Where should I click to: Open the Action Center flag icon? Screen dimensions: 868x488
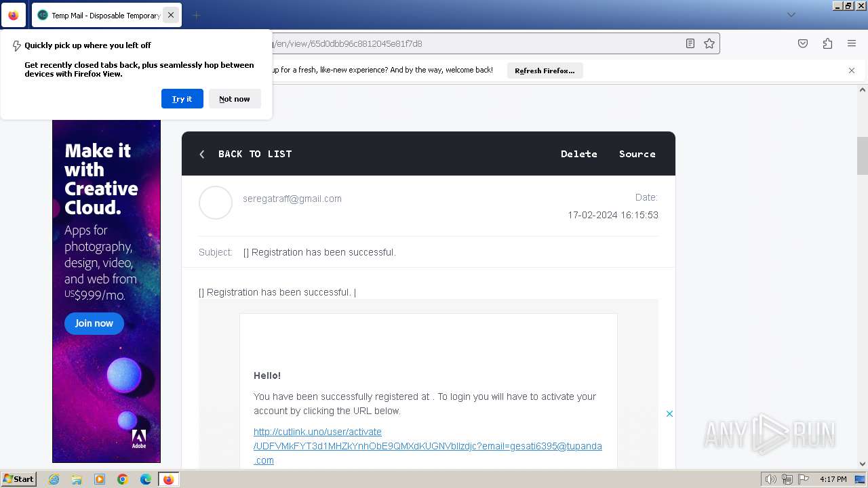tap(803, 479)
